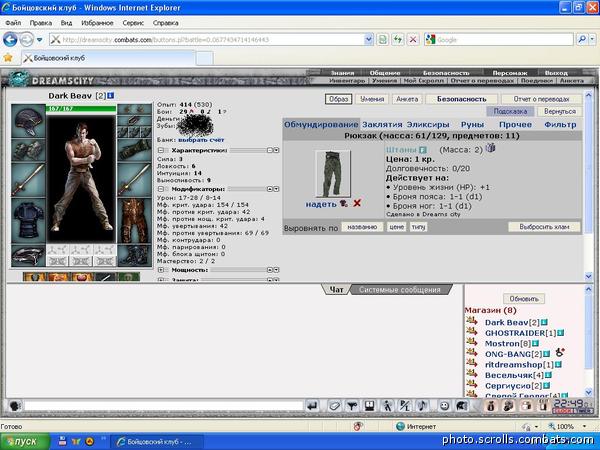
Task: Click the Вернуться button
Action: tap(560, 111)
